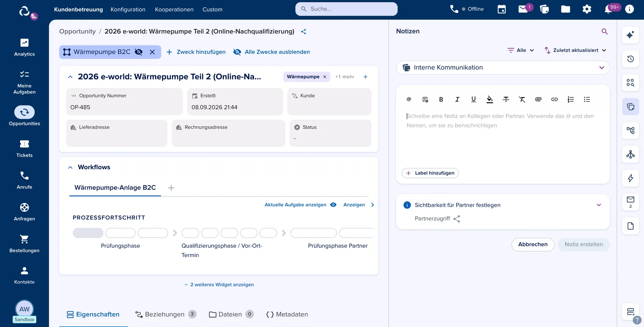Insert a hyperlink in the note

point(554,99)
